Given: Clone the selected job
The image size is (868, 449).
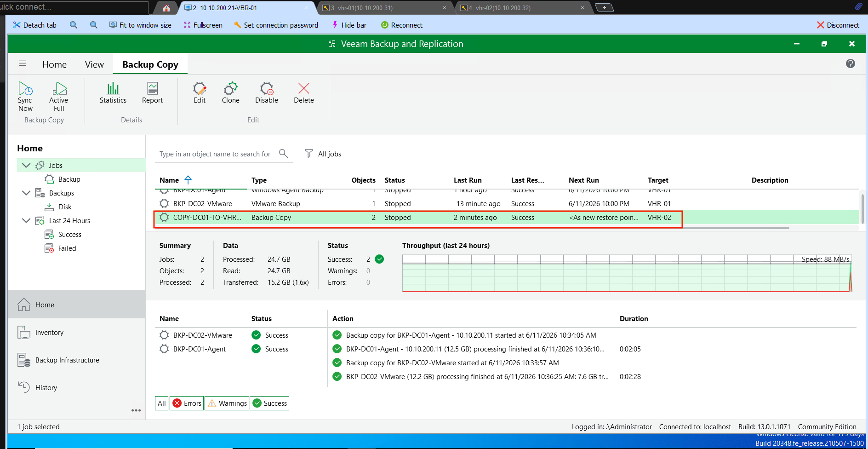Looking at the screenshot, I should 231,93.
